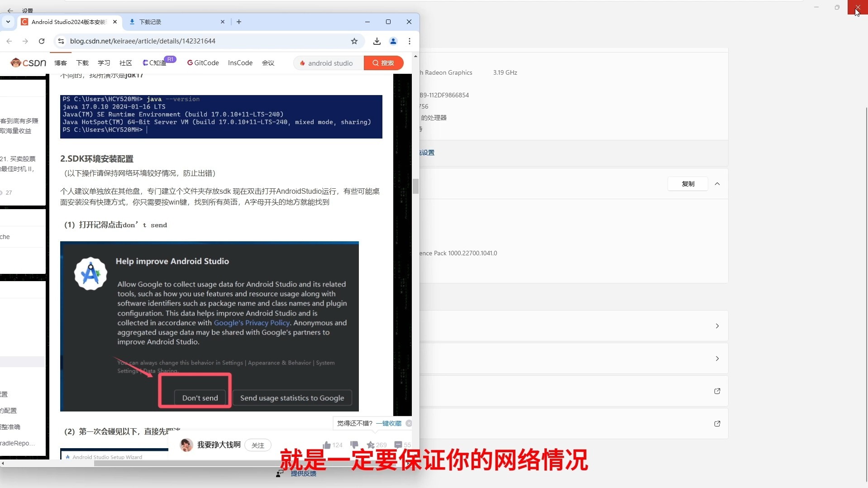Switch to the Android Studio2024 tab

coord(68,22)
